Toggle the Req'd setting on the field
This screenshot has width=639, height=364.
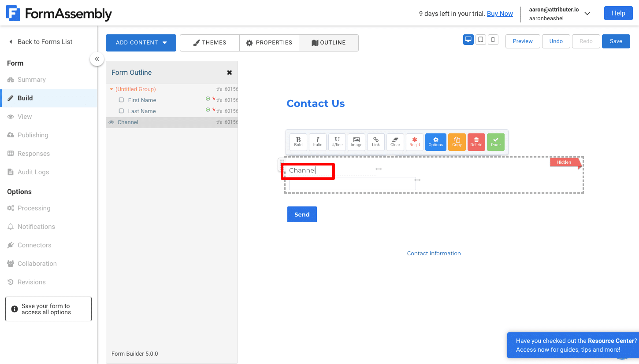click(414, 142)
